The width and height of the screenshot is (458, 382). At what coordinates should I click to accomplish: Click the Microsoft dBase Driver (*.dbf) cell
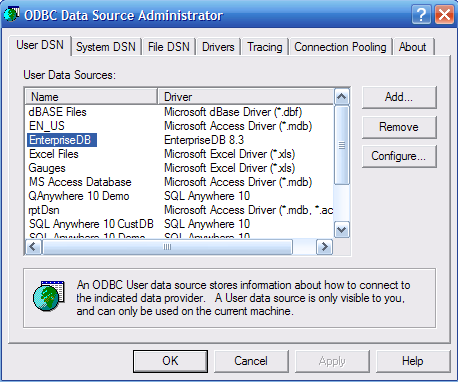[233, 112]
